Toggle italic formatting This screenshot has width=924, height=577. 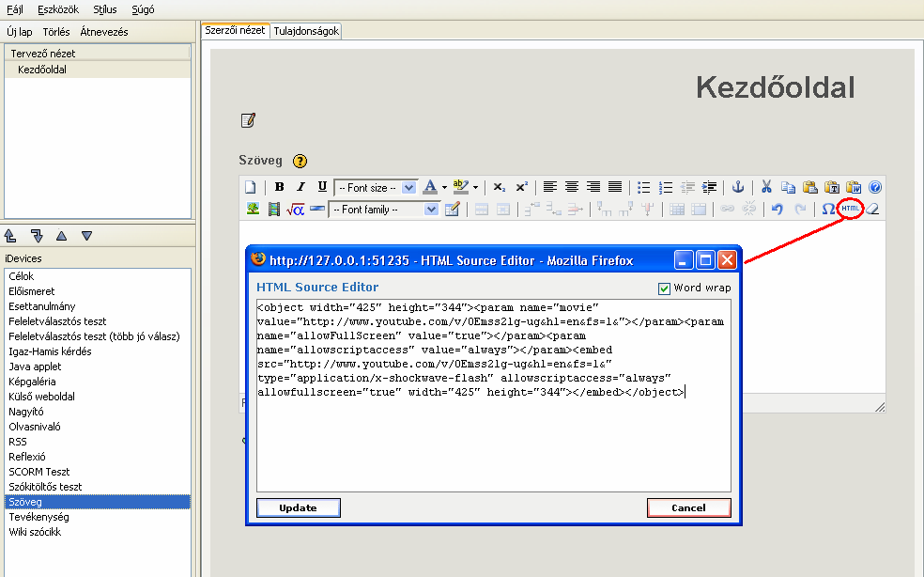click(x=300, y=187)
